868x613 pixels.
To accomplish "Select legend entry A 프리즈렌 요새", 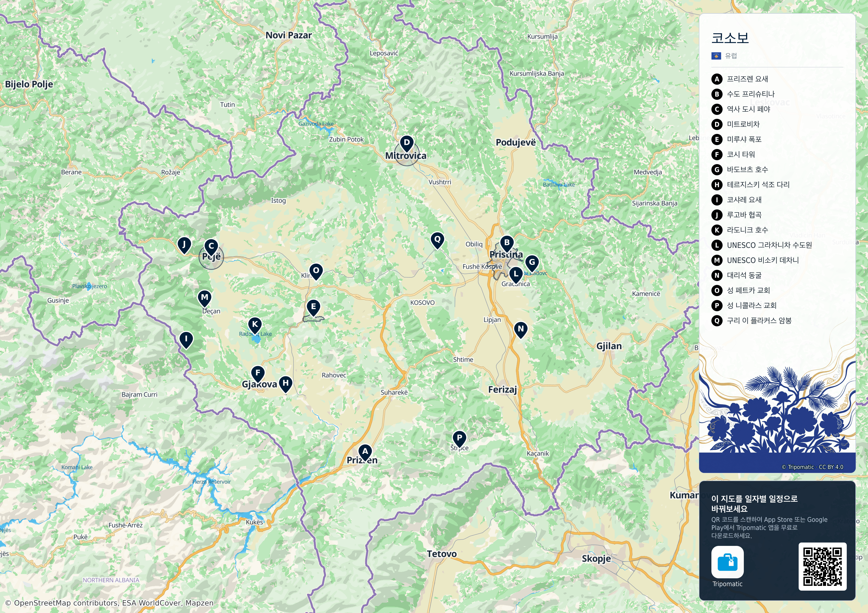I will [x=740, y=79].
